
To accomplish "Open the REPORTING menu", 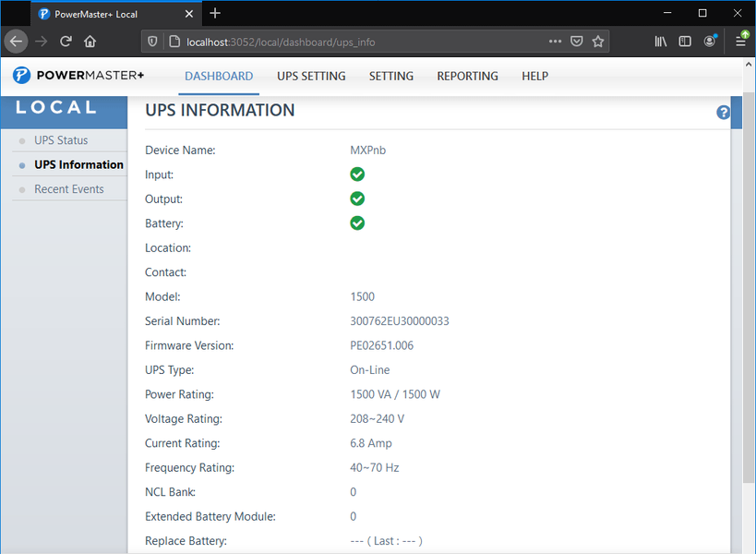I will [x=467, y=77].
